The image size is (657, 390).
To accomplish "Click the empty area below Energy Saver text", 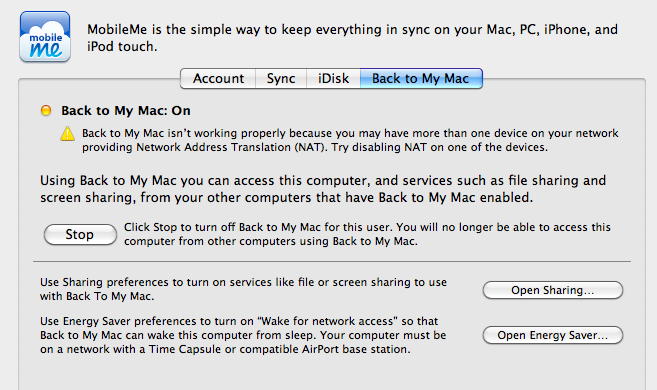I will click(332, 374).
